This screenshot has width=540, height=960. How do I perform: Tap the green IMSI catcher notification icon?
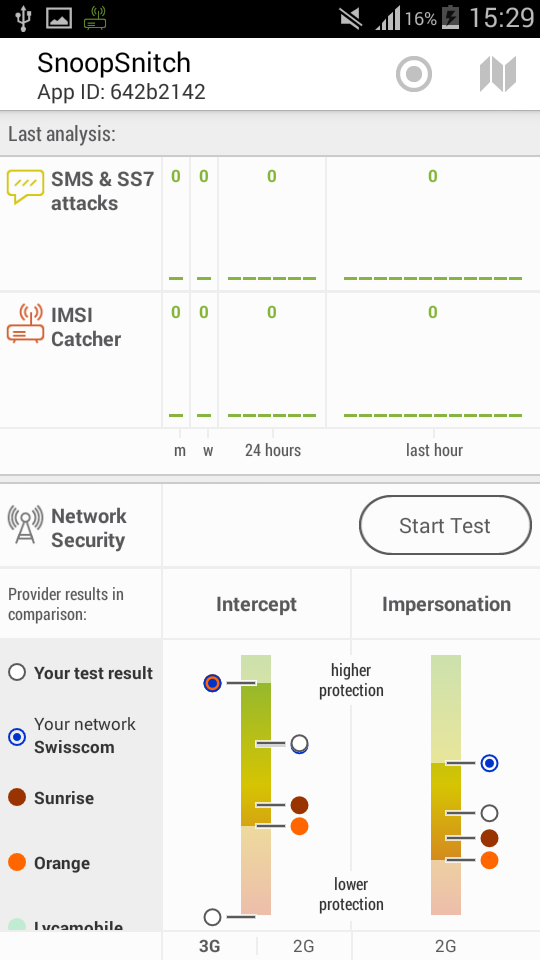click(95, 18)
